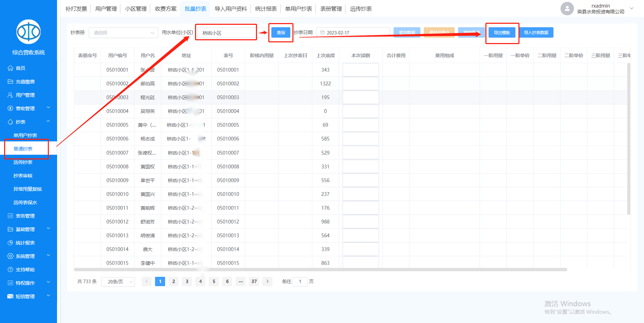Switch to the 远传抄表 tab

click(x=361, y=9)
